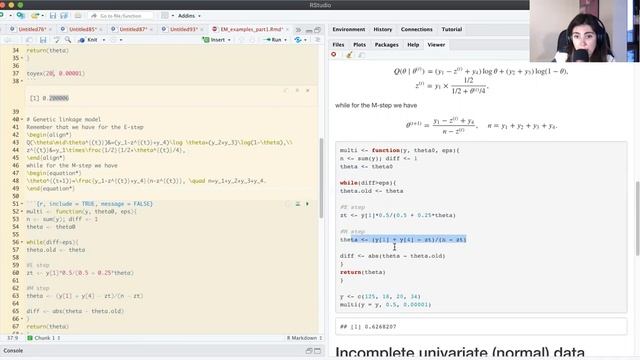
Task: Open the Chunk 1 navigator in status bar
Action: click(x=44, y=338)
